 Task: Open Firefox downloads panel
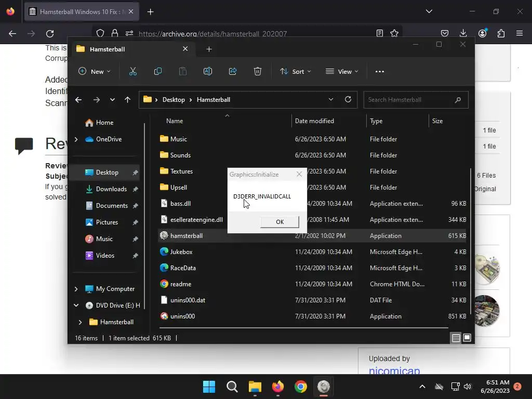463,33
